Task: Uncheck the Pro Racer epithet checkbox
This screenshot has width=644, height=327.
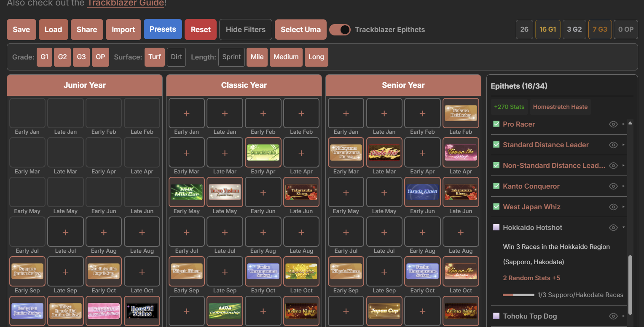Action: (x=496, y=124)
